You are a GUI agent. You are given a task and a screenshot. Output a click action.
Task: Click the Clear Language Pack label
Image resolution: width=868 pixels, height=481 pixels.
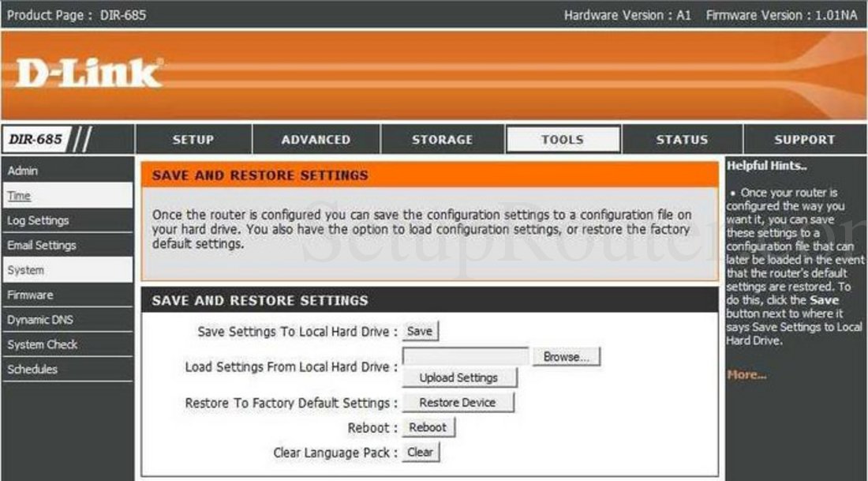tap(335, 453)
